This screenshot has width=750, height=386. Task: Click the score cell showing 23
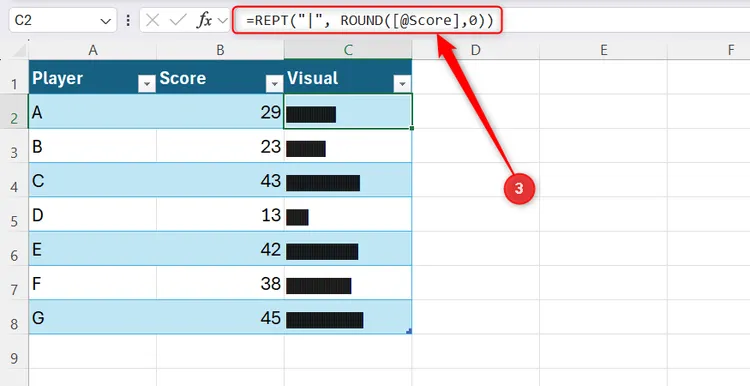(x=221, y=146)
